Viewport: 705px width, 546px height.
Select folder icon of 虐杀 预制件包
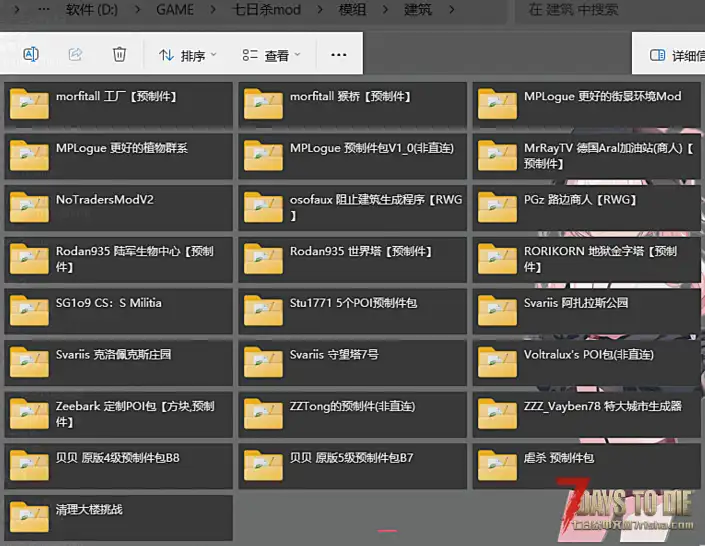[x=497, y=465]
